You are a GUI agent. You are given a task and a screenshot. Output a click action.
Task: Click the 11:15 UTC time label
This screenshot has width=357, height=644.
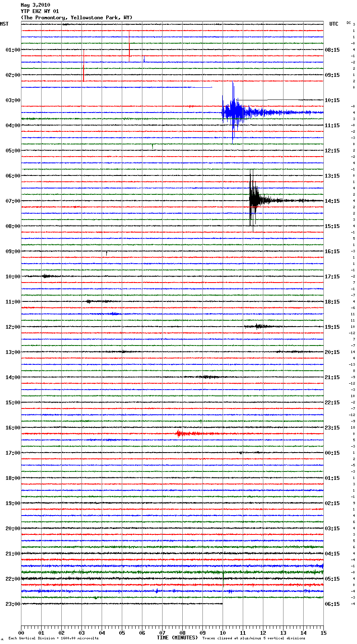332,126
